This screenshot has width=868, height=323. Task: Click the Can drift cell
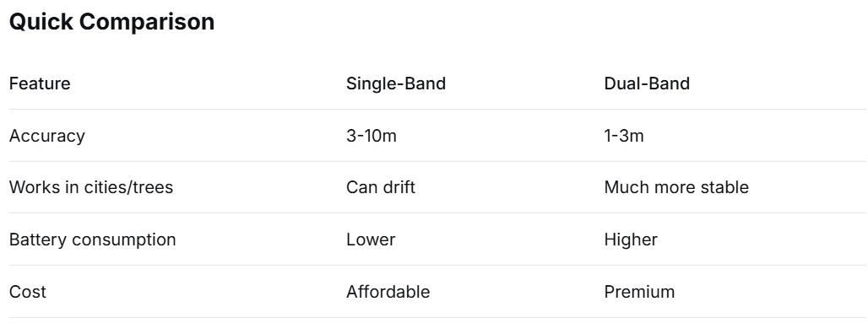coord(381,187)
